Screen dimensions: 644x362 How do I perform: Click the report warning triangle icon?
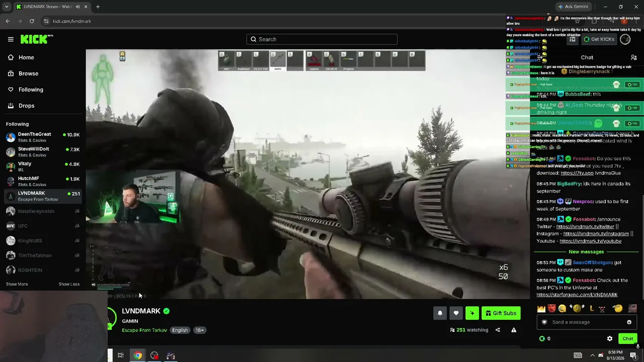point(514,330)
